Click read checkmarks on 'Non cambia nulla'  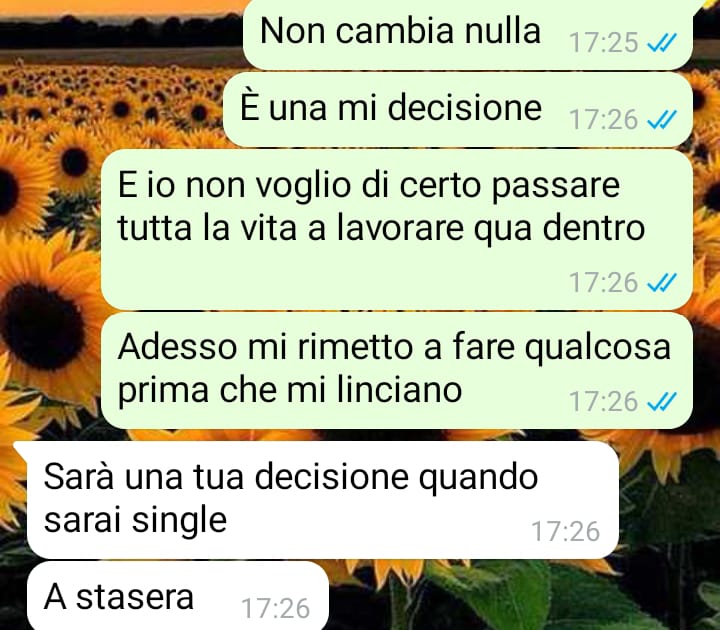[x=661, y=43]
